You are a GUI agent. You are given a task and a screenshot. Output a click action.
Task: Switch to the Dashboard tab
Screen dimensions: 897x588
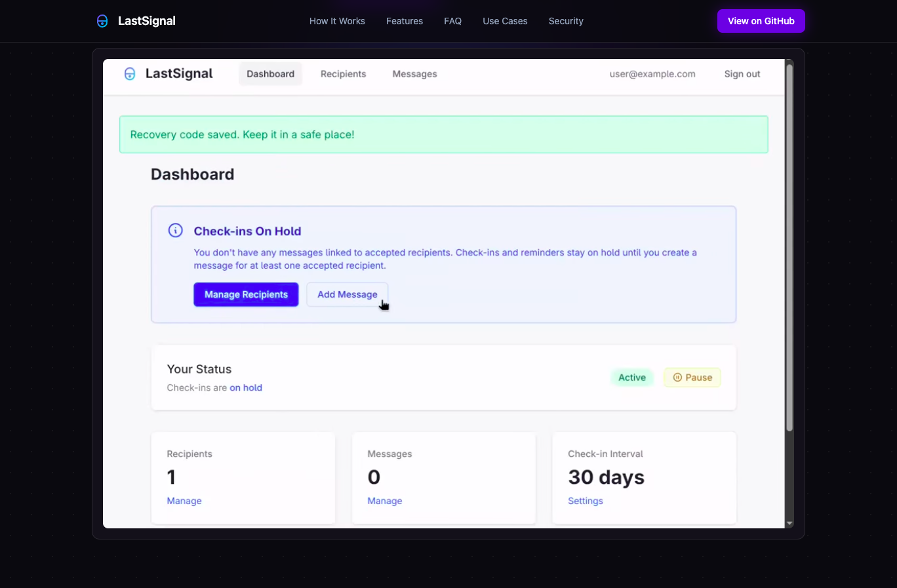[x=270, y=74]
